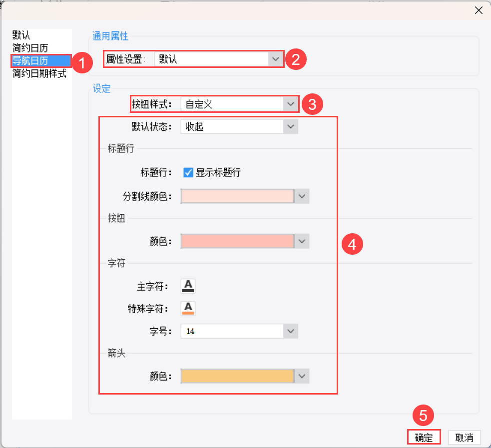
Task: Select 简约日期样式 in the style list
Action: 39,74
